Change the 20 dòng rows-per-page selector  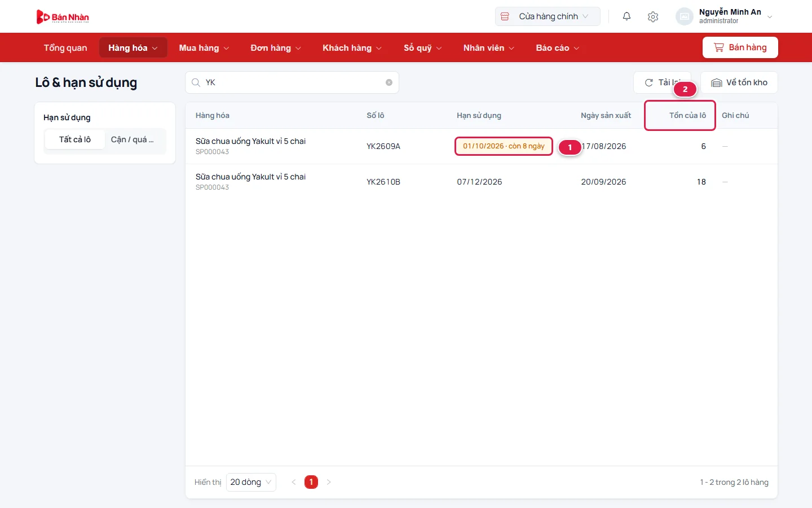(251, 482)
